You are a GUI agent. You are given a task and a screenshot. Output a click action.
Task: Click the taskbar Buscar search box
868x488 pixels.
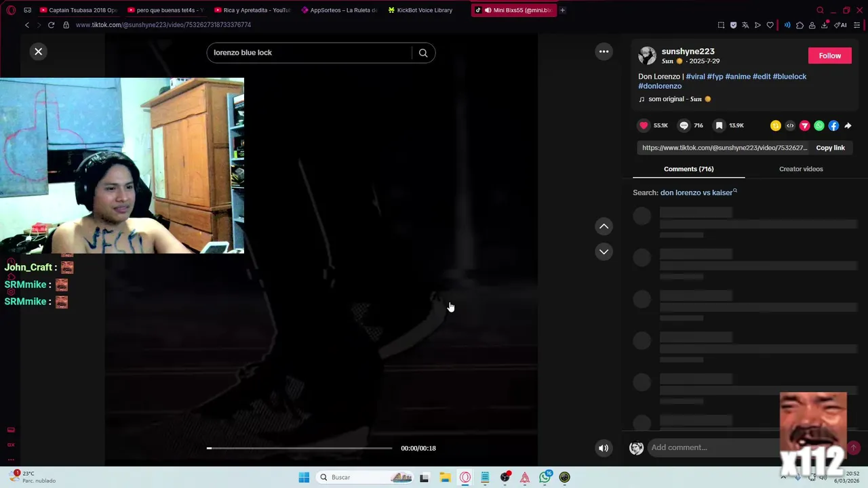coord(366,477)
